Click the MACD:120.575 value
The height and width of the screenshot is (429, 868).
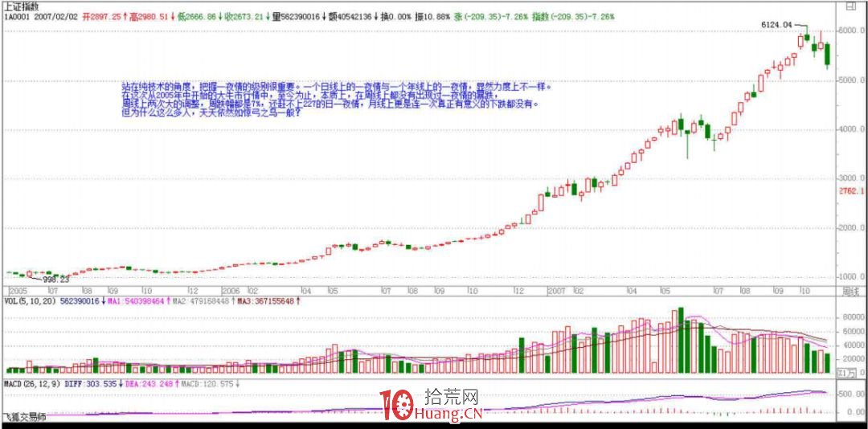click(208, 383)
